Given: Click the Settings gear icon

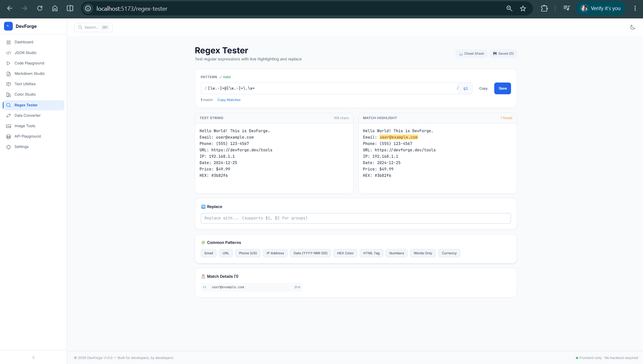Looking at the screenshot, I should (x=9, y=147).
